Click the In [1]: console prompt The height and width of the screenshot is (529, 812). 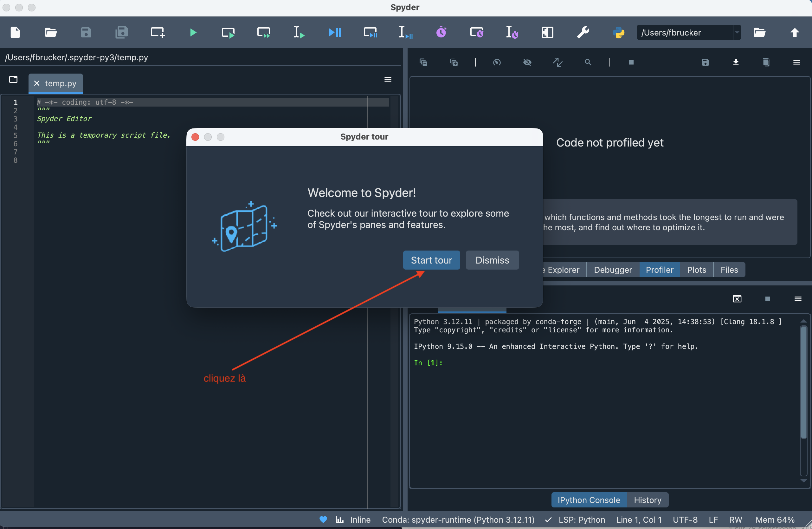(428, 363)
